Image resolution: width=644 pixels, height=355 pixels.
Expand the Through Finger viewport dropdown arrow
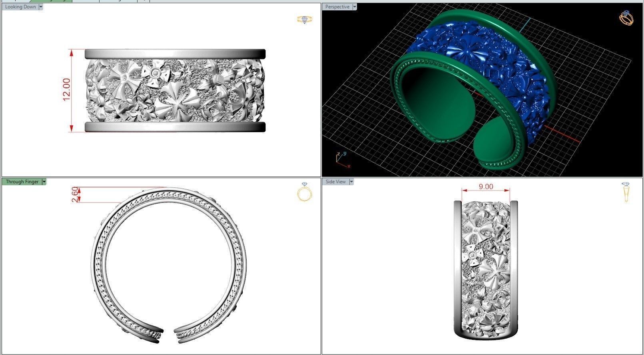tap(44, 182)
